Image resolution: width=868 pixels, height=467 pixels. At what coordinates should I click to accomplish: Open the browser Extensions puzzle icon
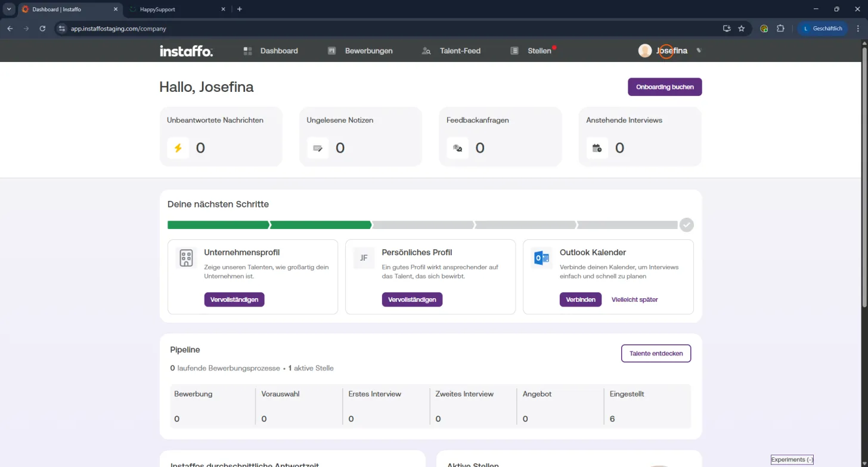tap(780, 28)
